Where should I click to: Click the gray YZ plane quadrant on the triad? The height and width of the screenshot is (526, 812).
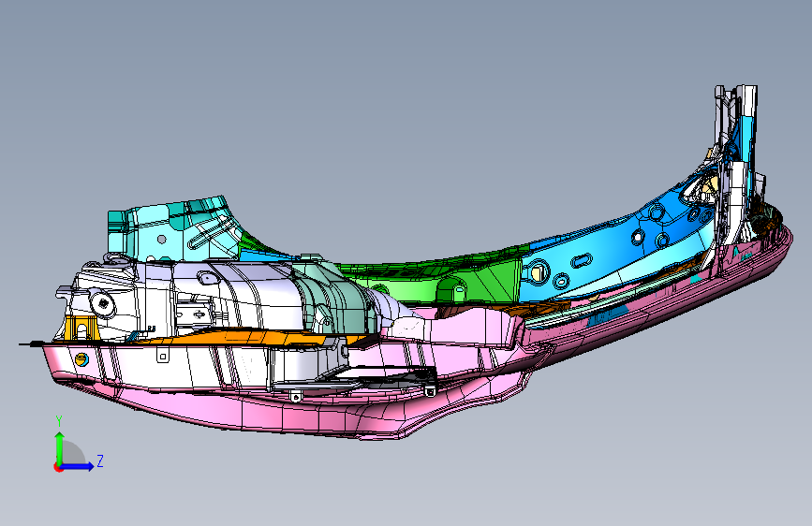72,454
